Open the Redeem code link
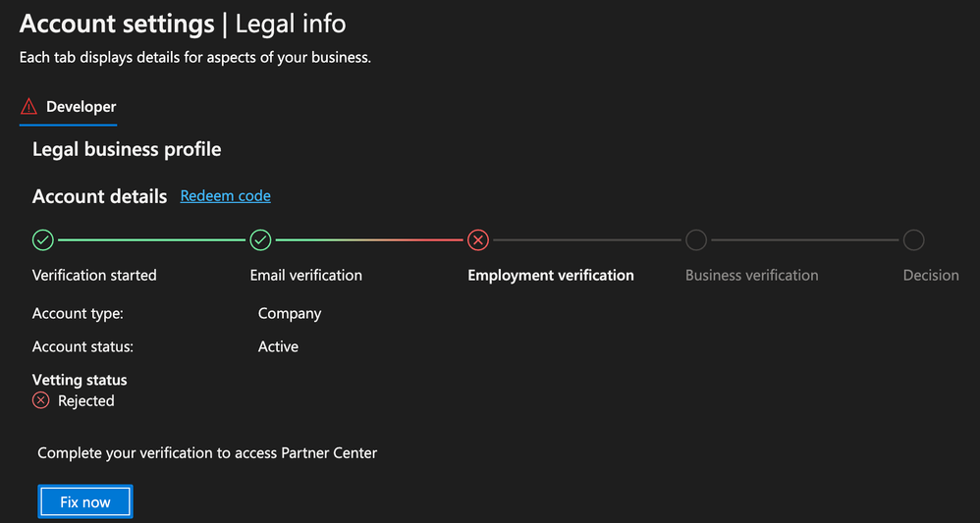The width and height of the screenshot is (980, 523). (225, 196)
